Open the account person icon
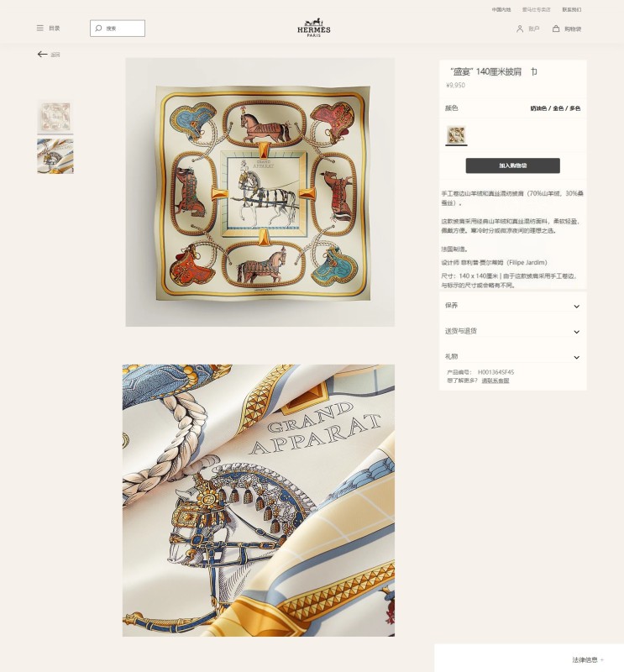This screenshot has height=672, width=624. pos(519,29)
